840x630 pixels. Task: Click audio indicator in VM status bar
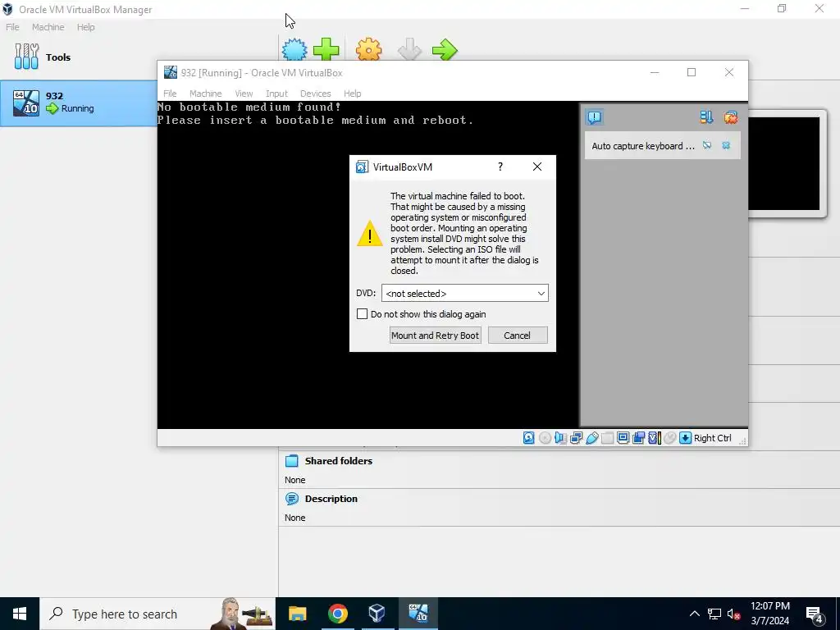coord(560,438)
